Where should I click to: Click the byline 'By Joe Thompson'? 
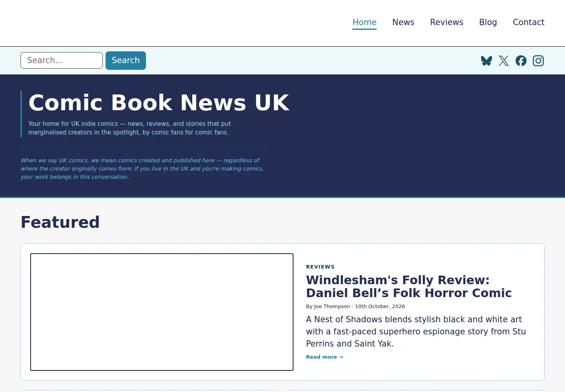tap(328, 307)
